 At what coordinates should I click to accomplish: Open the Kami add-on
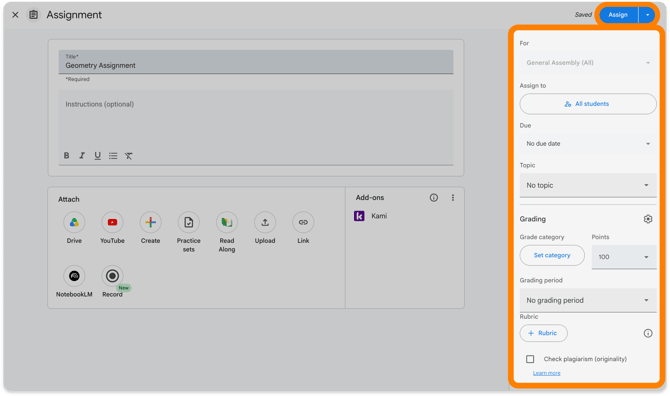370,216
